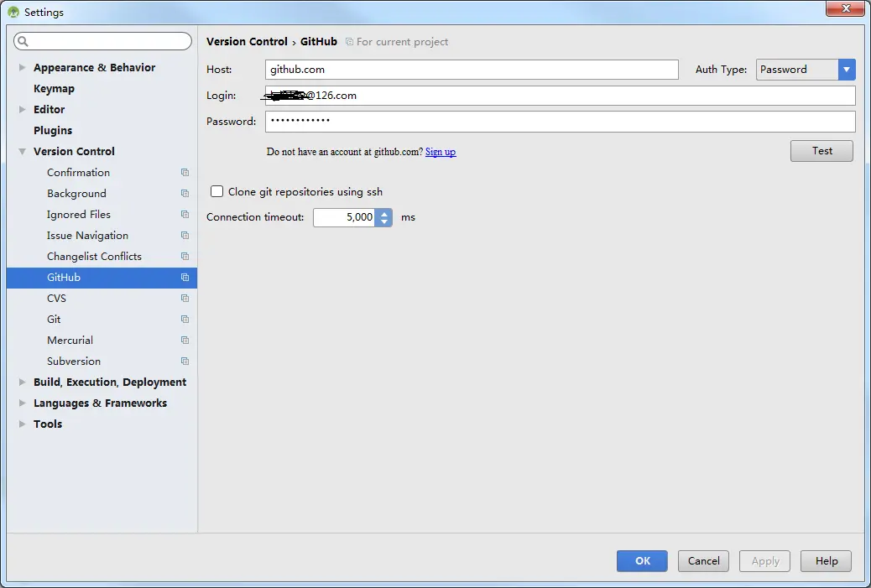The image size is (871, 588).
Task: Increase connection timeout with up arrow
Action: [383, 213]
